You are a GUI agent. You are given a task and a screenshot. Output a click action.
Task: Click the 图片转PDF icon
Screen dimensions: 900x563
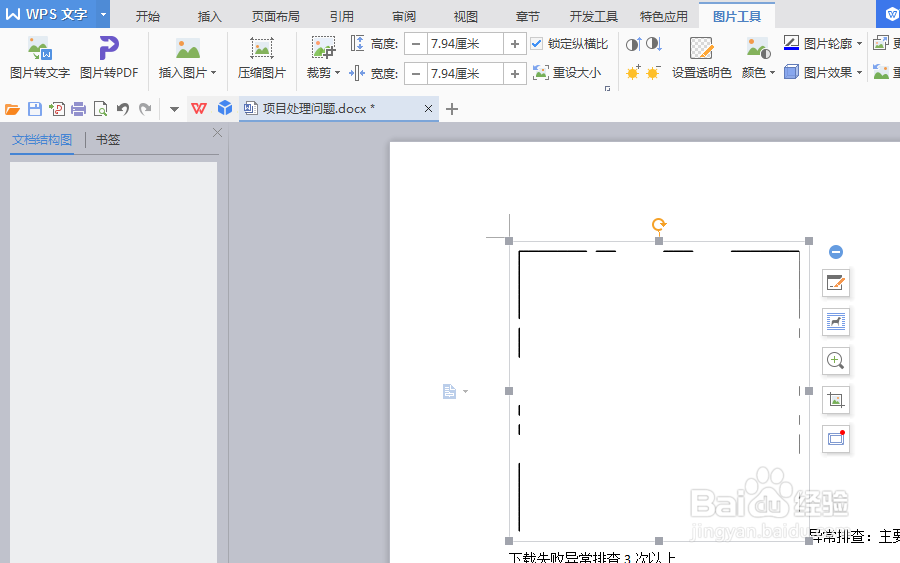(x=109, y=48)
